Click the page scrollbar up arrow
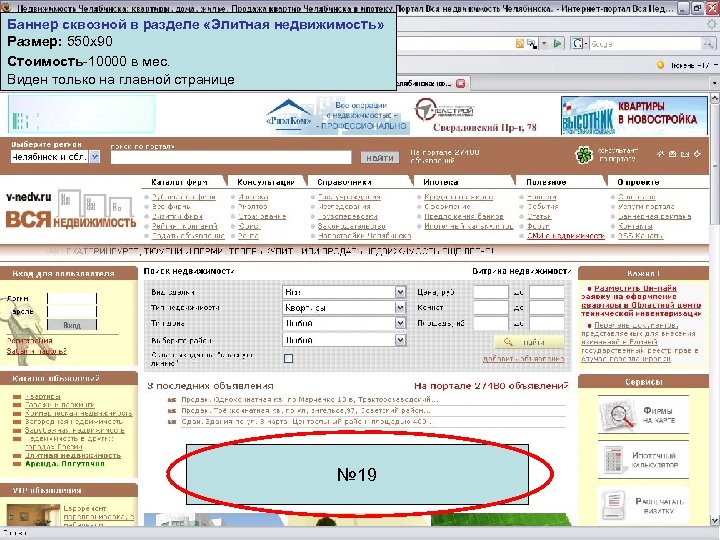This screenshot has width=720, height=540. point(714,98)
